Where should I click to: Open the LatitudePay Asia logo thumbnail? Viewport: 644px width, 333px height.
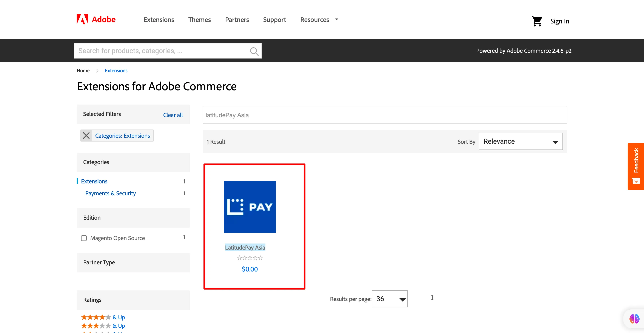tap(250, 207)
